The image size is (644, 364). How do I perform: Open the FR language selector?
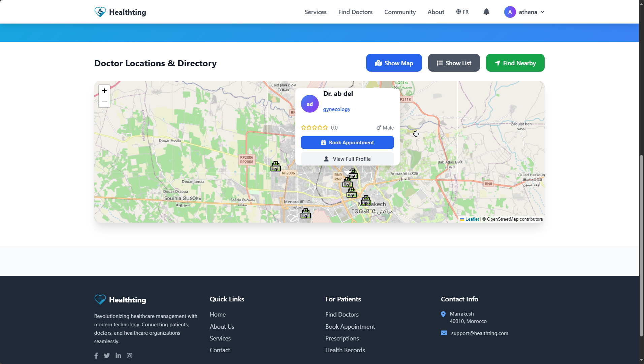pyautogui.click(x=462, y=11)
